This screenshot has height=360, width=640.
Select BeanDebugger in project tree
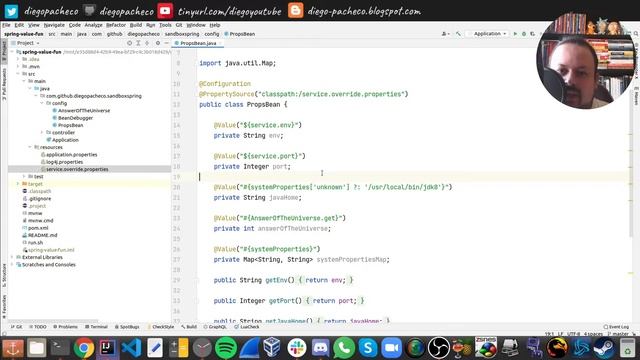[x=75, y=118]
